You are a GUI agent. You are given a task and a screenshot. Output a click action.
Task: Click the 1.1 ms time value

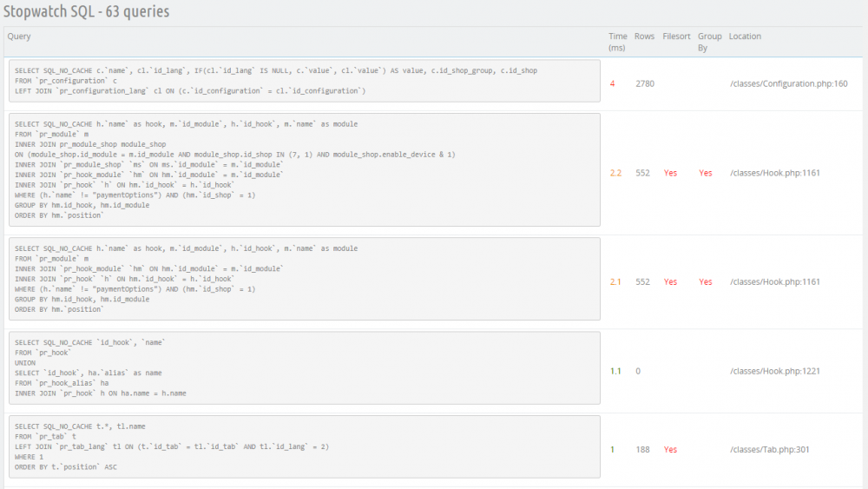pos(615,371)
